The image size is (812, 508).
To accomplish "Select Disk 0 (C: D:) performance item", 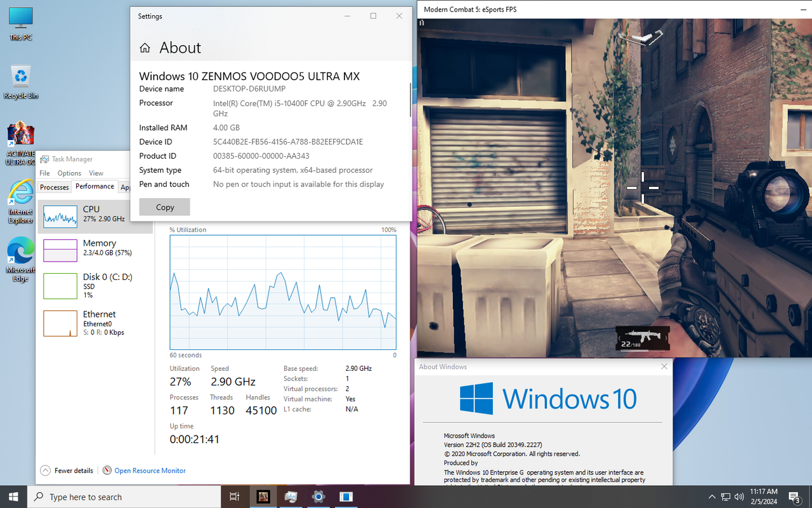I will [x=95, y=286].
